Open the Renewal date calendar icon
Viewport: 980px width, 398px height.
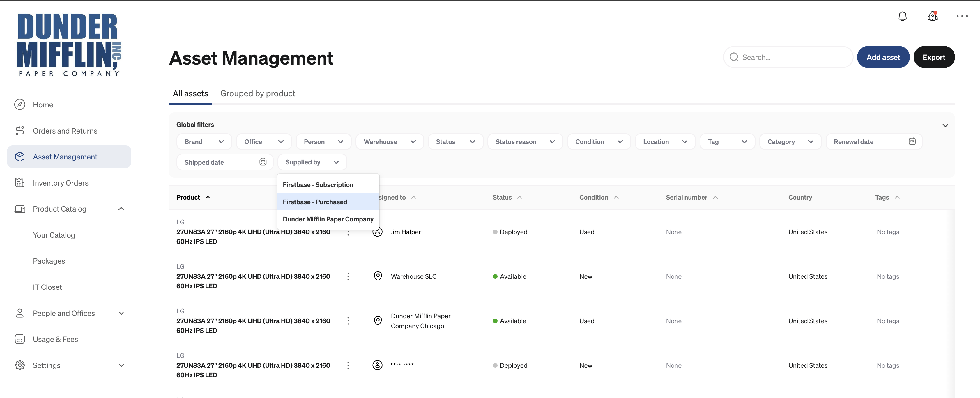[912, 141]
